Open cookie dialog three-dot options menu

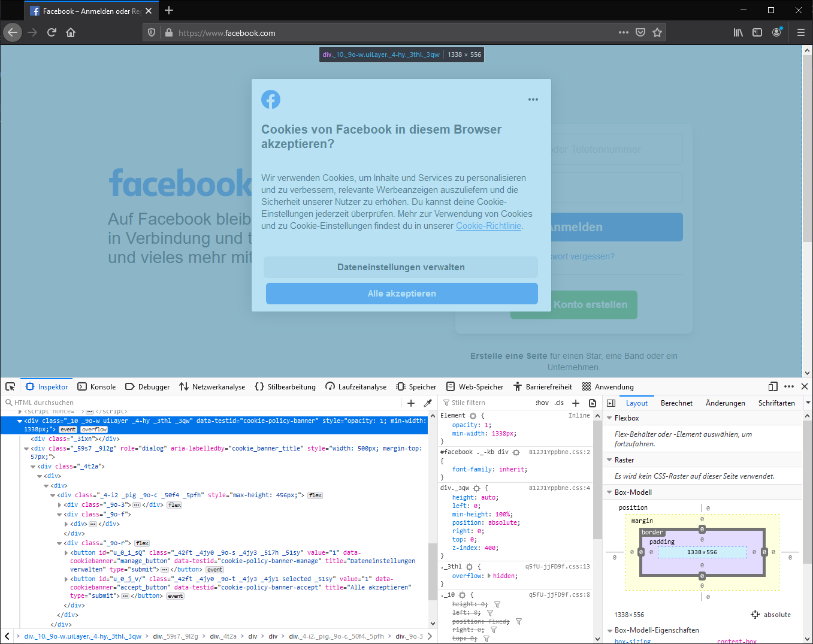533,99
